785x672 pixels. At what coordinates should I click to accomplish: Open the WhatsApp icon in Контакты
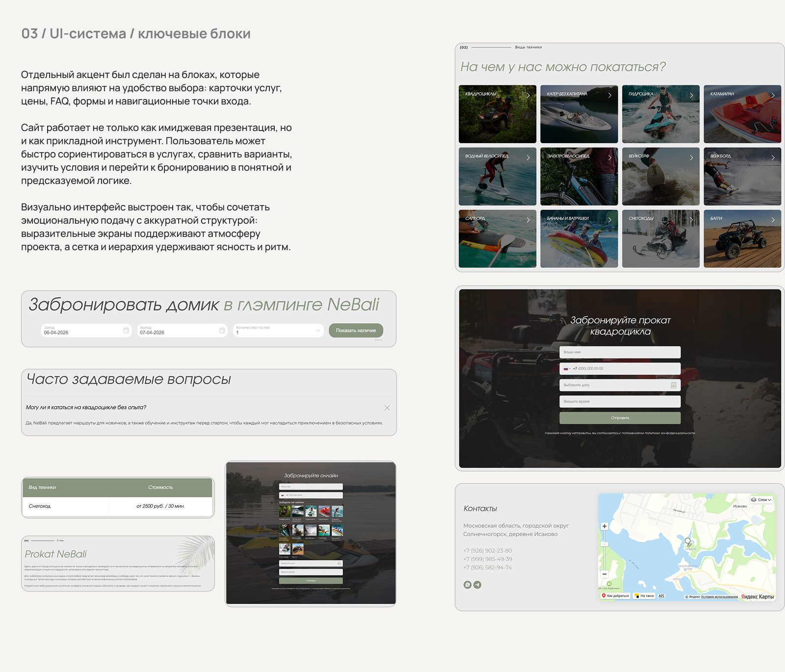tap(468, 585)
